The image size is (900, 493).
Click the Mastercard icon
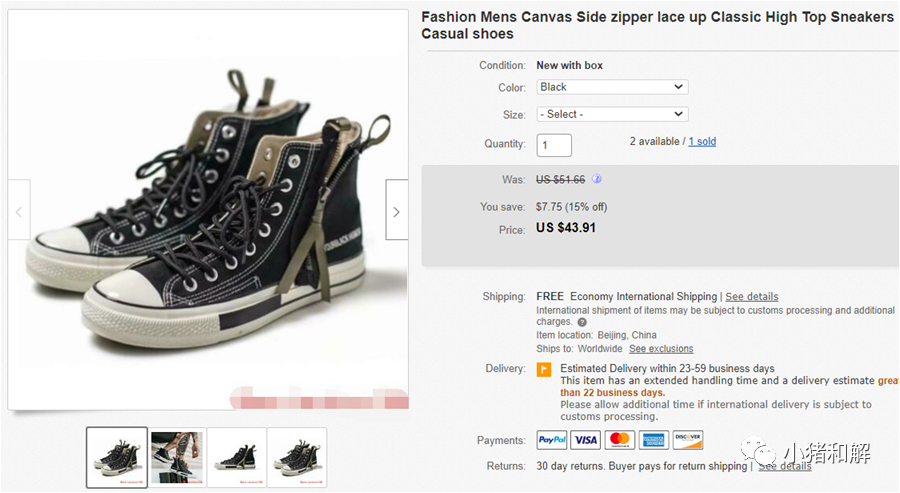[620, 440]
